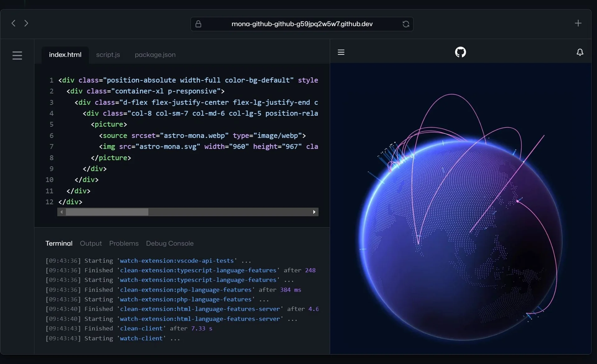Click the right arrow of the horizontal scrollbar
Image resolution: width=597 pixels, height=364 pixels.
(314, 212)
